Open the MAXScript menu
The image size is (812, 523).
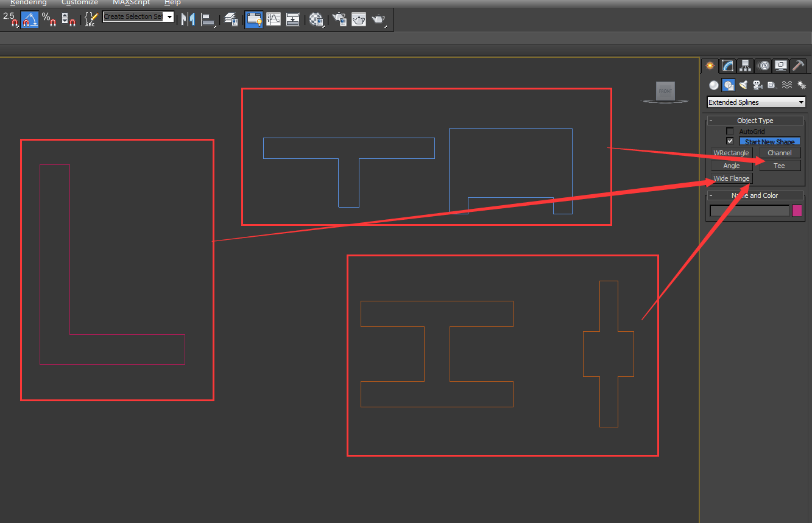click(131, 2)
